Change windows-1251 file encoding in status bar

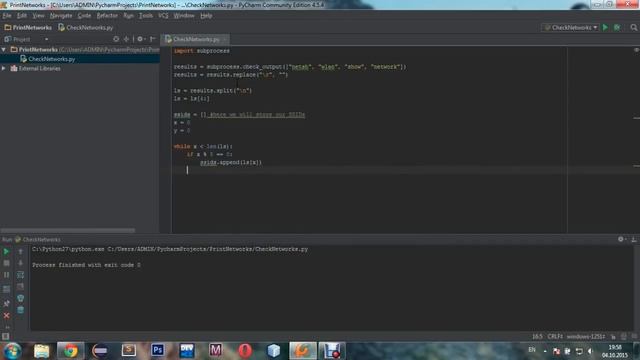coord(586,336)
